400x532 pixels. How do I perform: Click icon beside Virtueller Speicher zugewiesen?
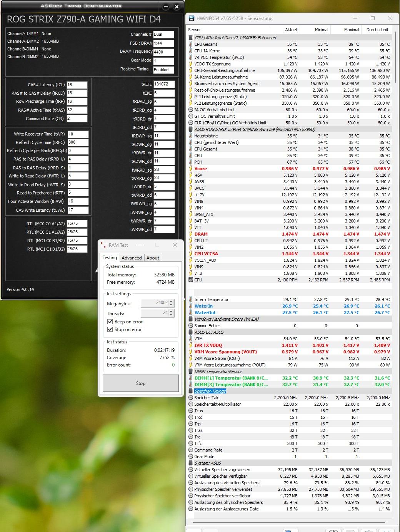click(x=191, y=470)
